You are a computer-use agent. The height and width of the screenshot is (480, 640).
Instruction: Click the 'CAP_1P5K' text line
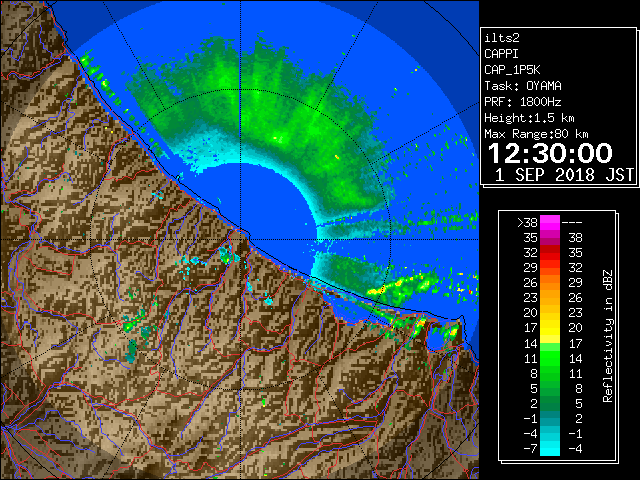[x=512, y=70]
